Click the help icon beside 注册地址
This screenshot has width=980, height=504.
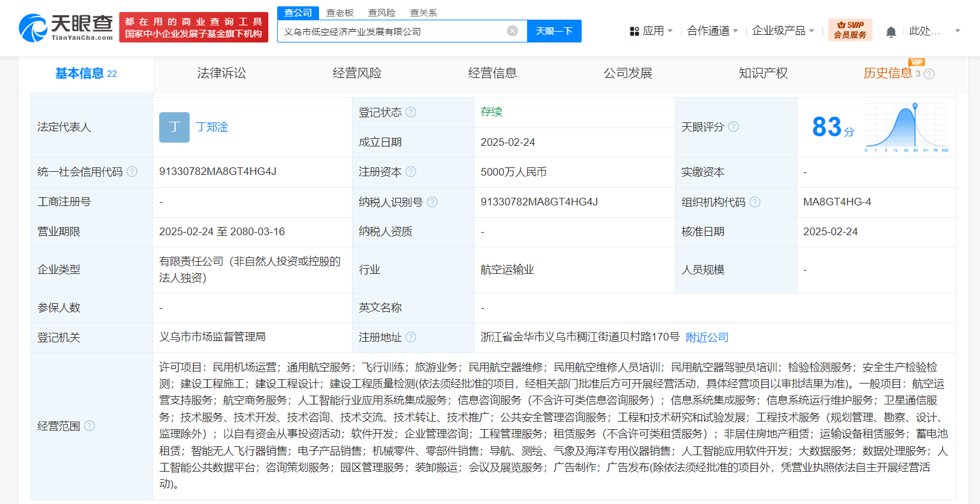tap(411, 337)
